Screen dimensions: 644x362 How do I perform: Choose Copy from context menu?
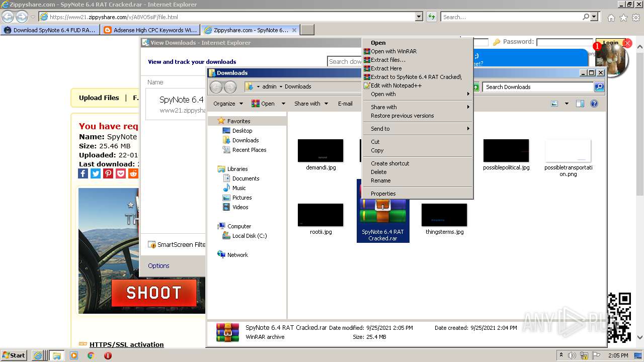[x=418, y=150]
